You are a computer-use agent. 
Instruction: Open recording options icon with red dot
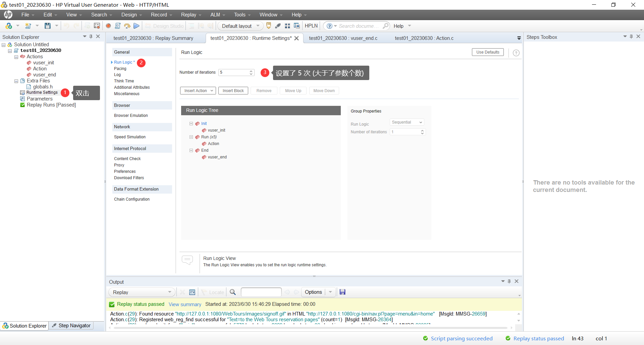(97, 26)
